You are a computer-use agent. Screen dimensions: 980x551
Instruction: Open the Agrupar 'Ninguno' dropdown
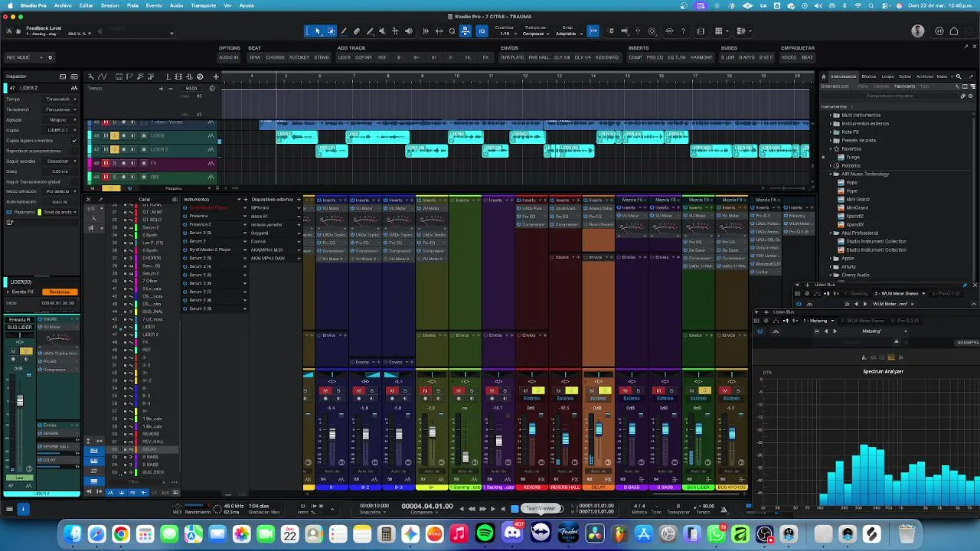coord(60,120)
